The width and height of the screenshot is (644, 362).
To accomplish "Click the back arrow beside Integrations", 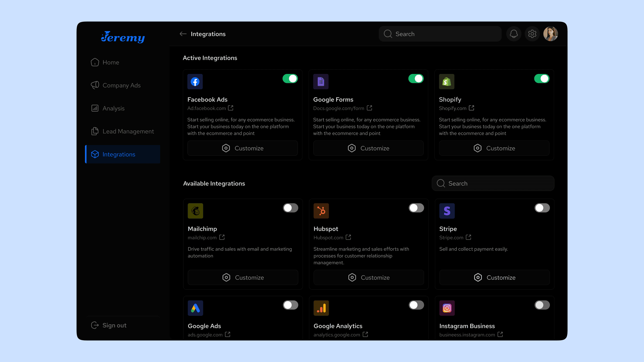I will (183, 34).
